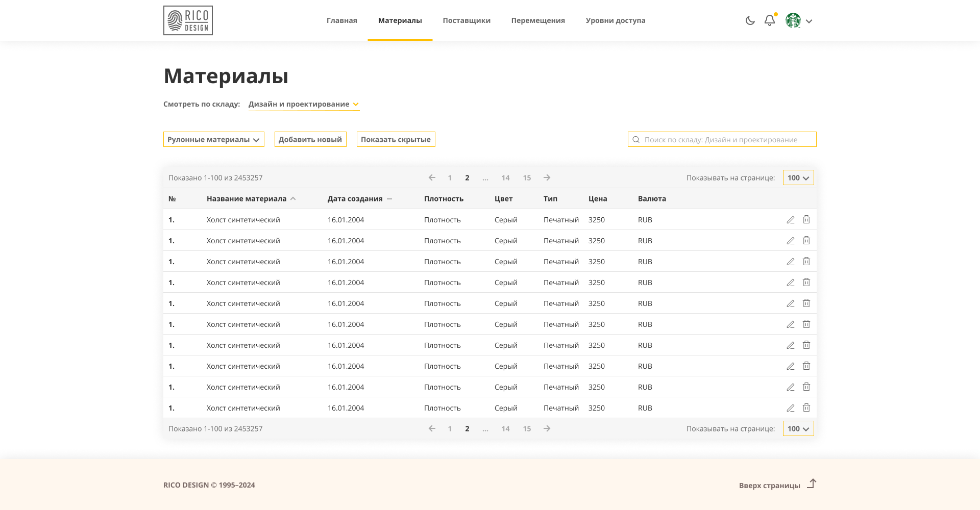This screenshot has height=510, width=980.
Task: Open bottom rows-per-page 100 dropdown
Action: pos(798,428)
